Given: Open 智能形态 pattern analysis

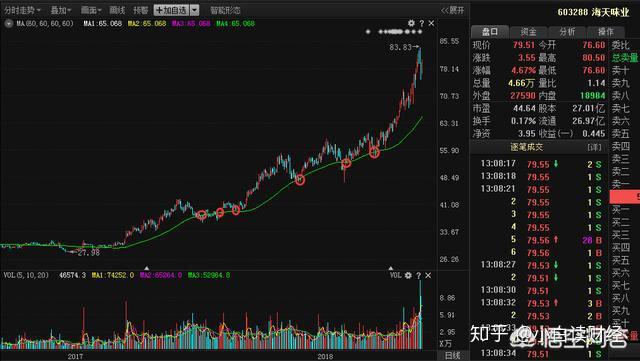Looking at the screenshot, I should (x=225, y=10).
